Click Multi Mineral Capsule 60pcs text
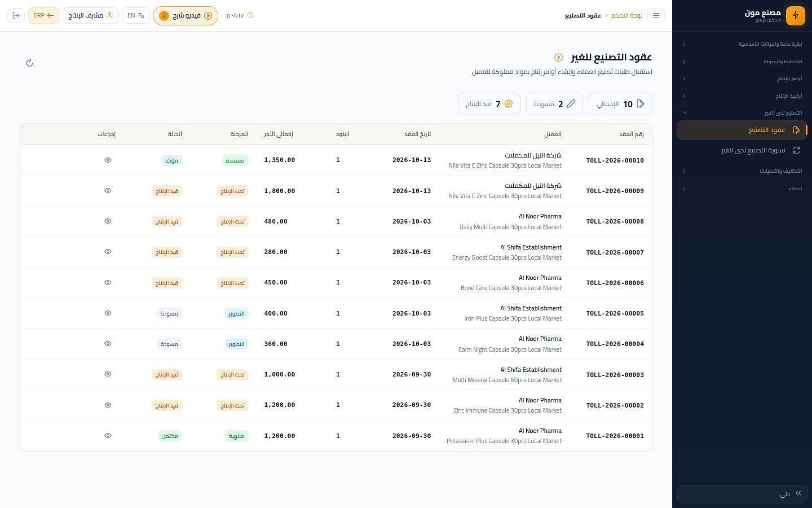812x508 pixels. pos(507,380)
